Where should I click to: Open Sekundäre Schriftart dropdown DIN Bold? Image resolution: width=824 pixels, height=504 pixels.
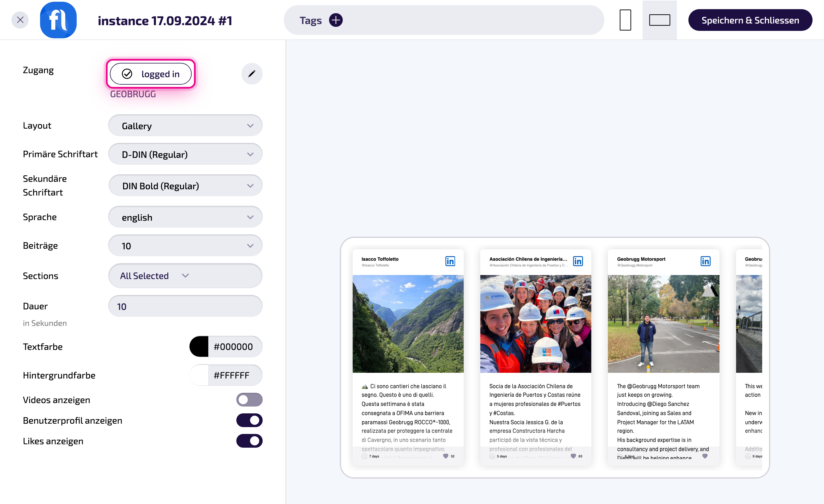pos(185,186)
